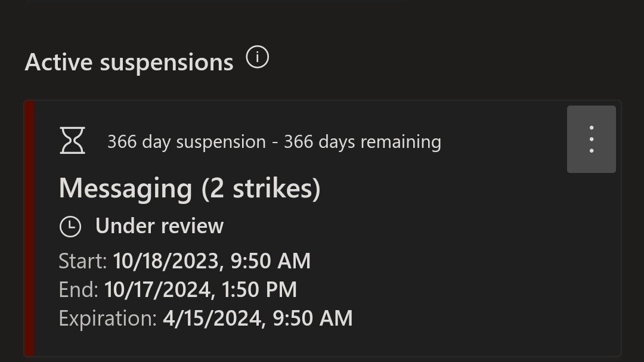The width and height of the screenshot is (644, 362).
Task: Select the Messaging (2 strikes) entry
Action: (x=190, y=188)
